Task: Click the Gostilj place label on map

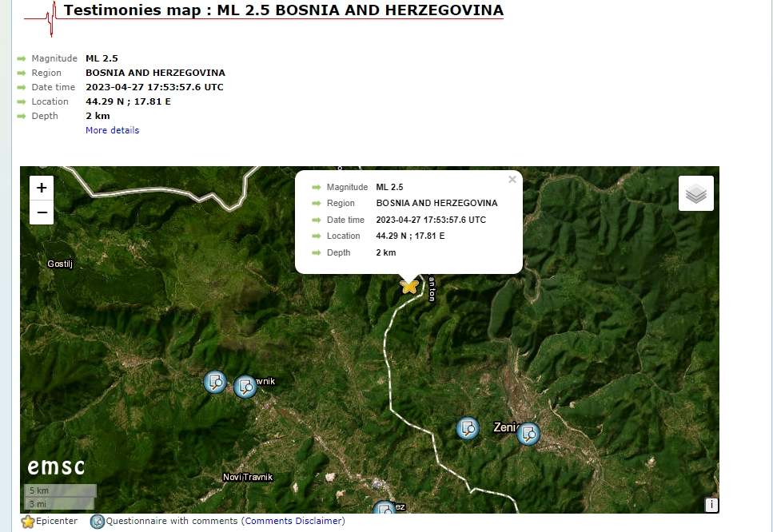Action: (x=60, y=264)
